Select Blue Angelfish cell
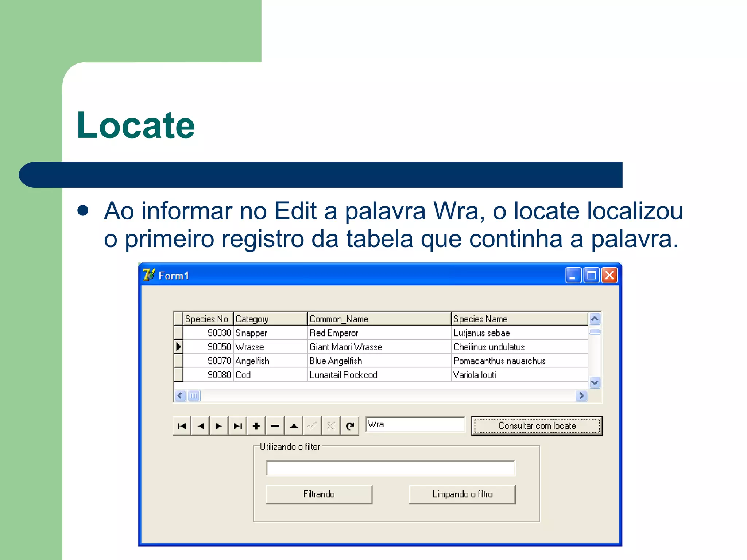This screenshot has width=747, height=560. pyautogui.click(x=379, y=361)
